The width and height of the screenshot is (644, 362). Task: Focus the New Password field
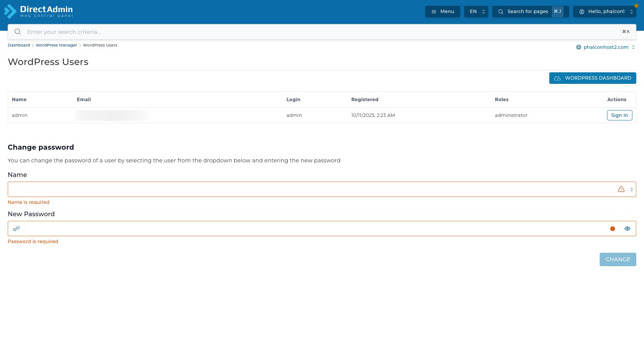tap(322, 229)
